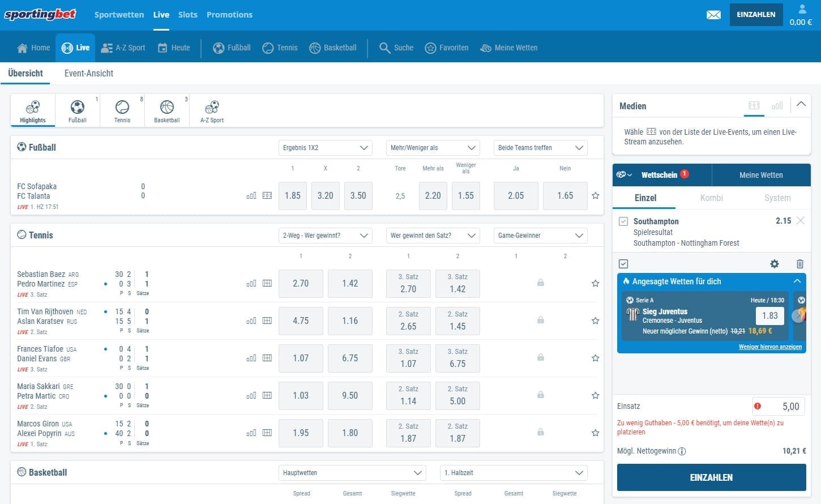The height and width of the screenshot is (504, 821).
Task: Open bet slip settings gear
Action: (775, 264)
